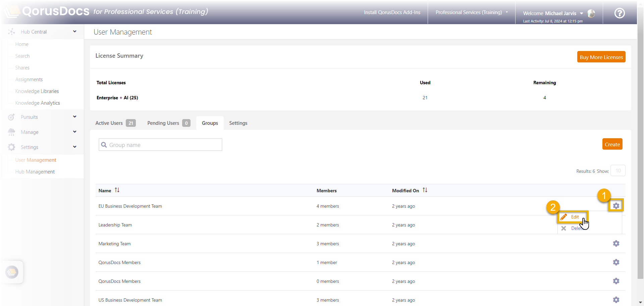644x306 pixels.
Task: Click Michael Jarvis profile avatar
Action: [x=591, y=13]
